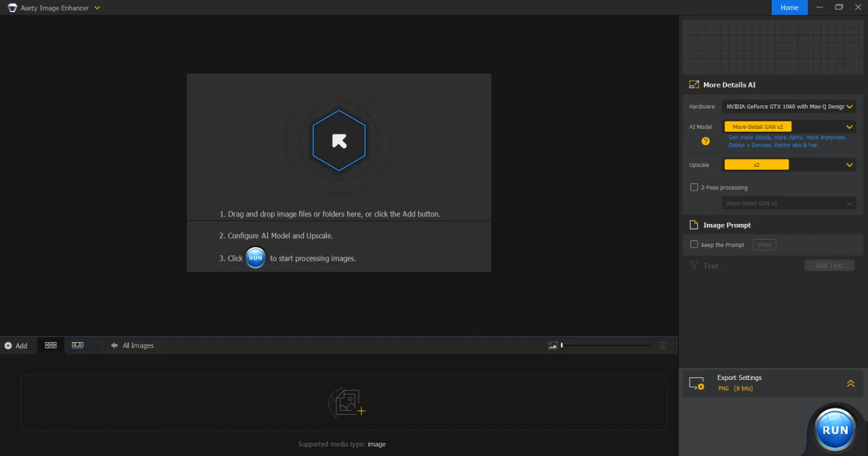
Task: Switch to filmstrip thumbnail view
Action: 77,345
